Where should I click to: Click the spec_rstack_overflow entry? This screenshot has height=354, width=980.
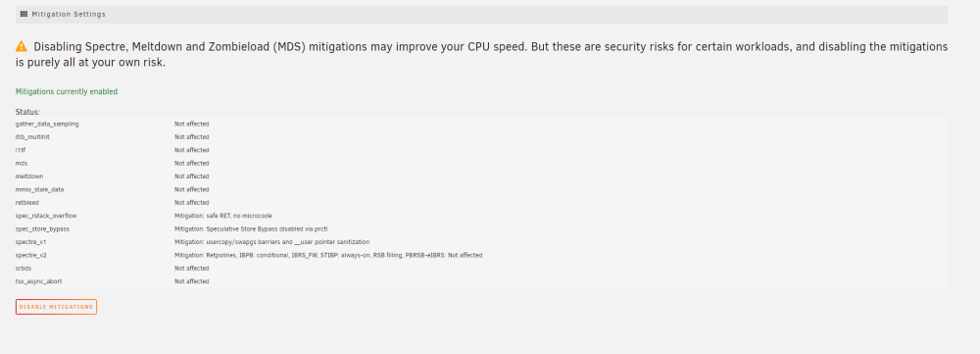481,216
